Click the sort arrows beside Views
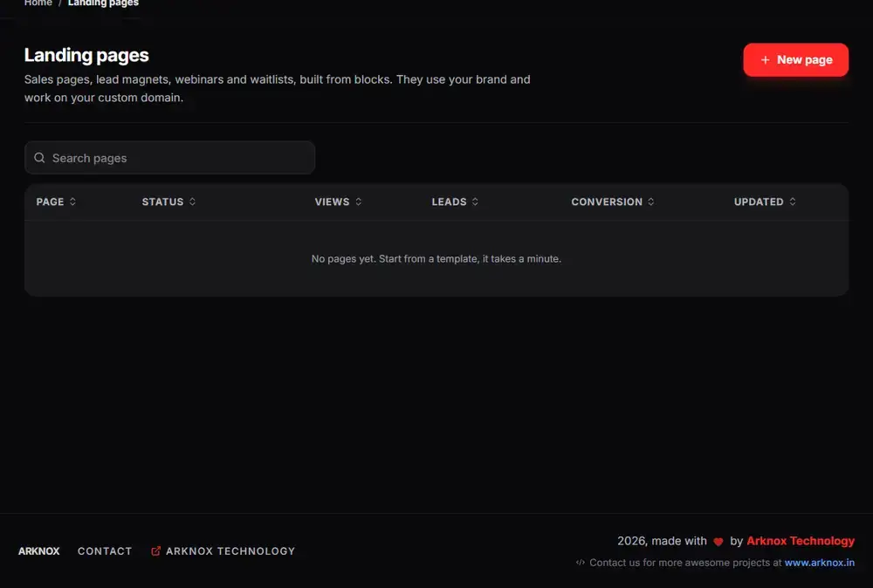Screen dimensions: 873x588 (359, 202)
